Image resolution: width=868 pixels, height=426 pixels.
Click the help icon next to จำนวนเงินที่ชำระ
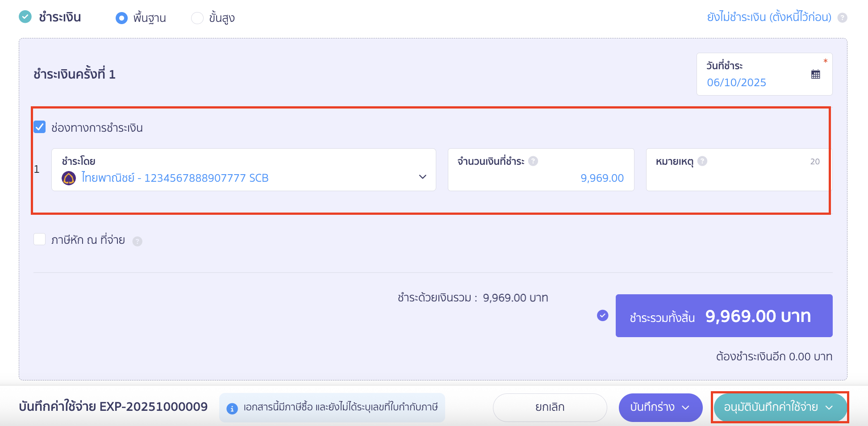533,161
